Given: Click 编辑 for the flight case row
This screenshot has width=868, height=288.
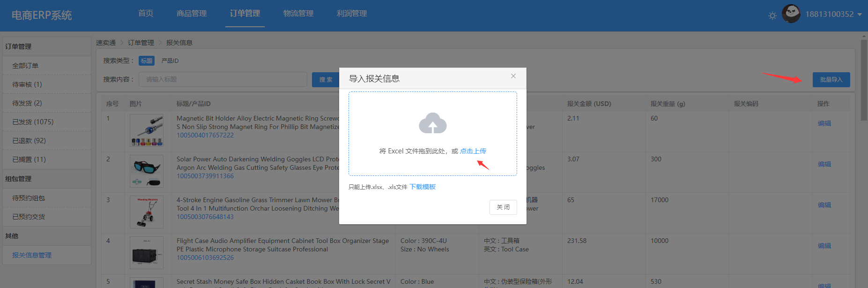Looking at the screenshot, I should (x=824, y=246).
